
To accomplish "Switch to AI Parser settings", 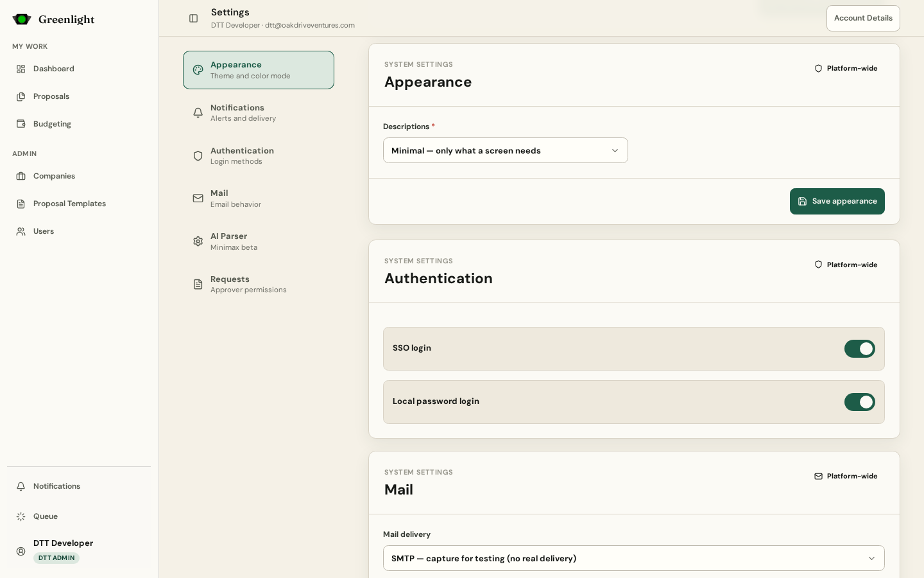I will (x=259, y=241).
